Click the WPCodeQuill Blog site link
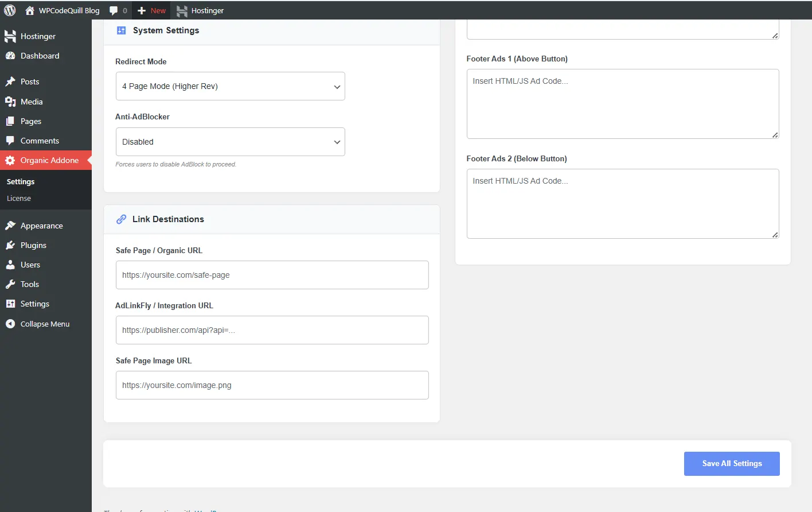This screenshot has width=812, height=512. [69, 10]
